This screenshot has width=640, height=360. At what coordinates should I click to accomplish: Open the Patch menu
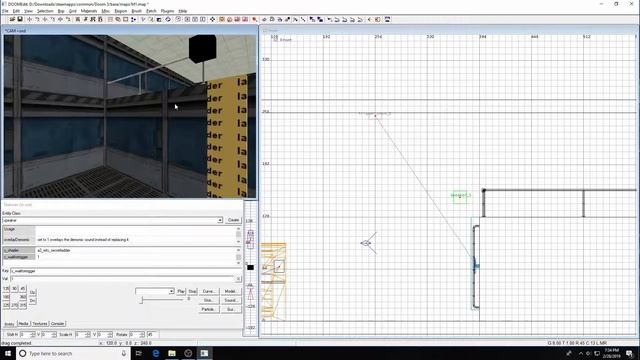151,11
